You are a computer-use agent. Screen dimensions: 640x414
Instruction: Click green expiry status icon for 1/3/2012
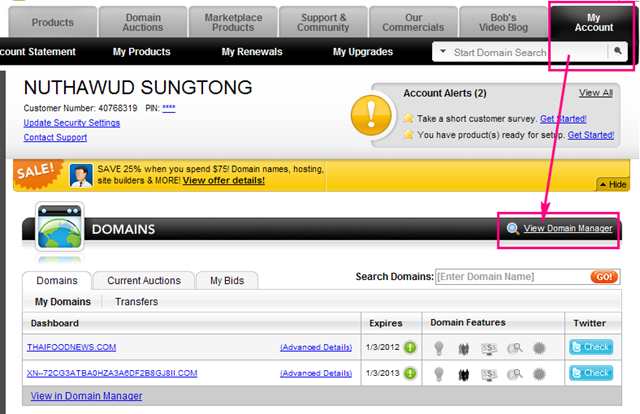(410, 347)
